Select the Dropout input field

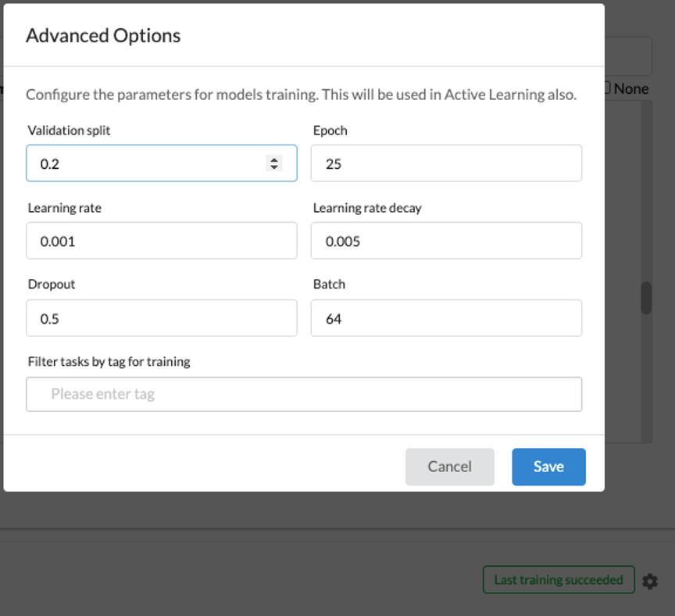[162, 318]
